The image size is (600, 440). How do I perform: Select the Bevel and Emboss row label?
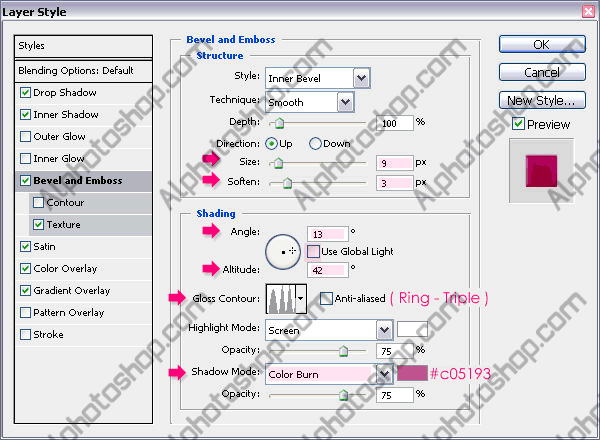coord(78,181)
